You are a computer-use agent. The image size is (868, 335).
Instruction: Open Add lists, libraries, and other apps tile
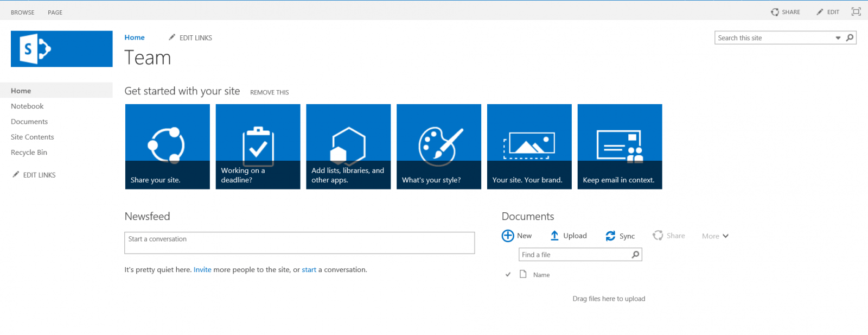pos(348,147)
